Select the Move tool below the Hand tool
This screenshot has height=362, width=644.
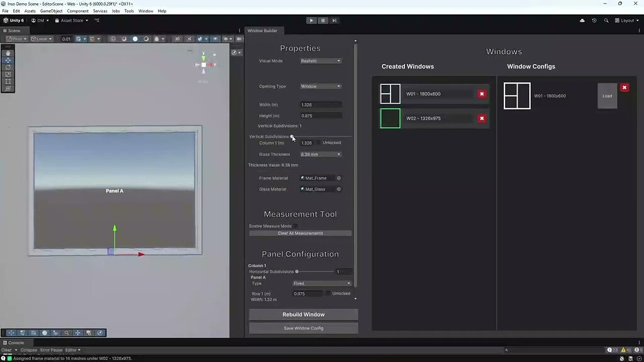tap(8, 60)
